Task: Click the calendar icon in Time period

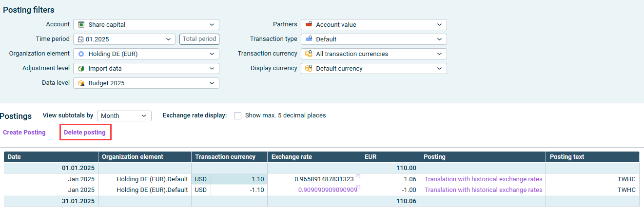Action: (81, 39)
